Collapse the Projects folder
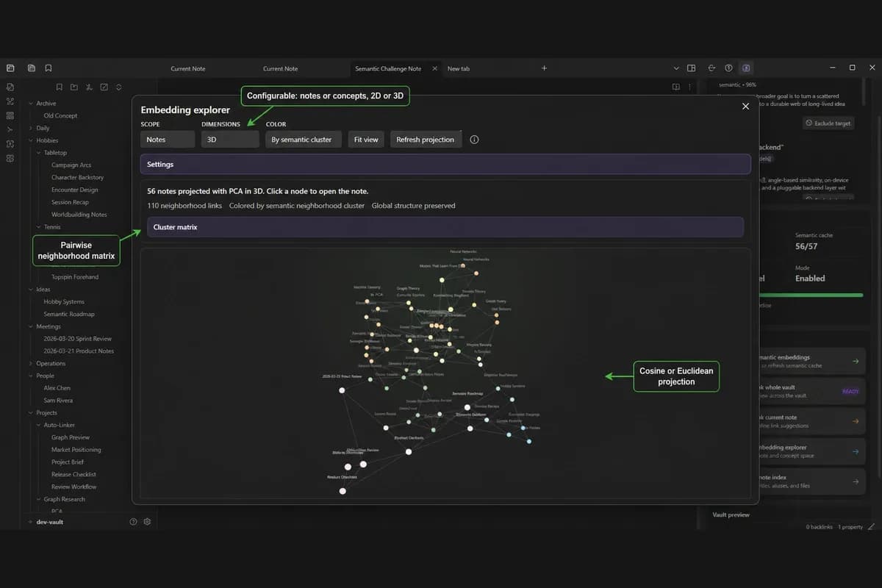Screen dimensions: 882x588 tap(31, 413)
